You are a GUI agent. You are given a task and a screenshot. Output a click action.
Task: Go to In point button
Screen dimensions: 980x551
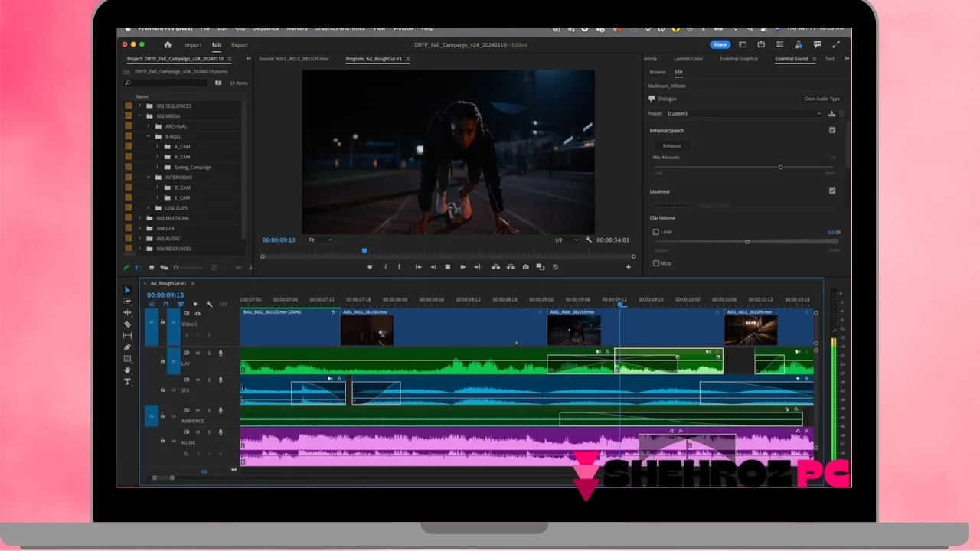click(418, 267)
